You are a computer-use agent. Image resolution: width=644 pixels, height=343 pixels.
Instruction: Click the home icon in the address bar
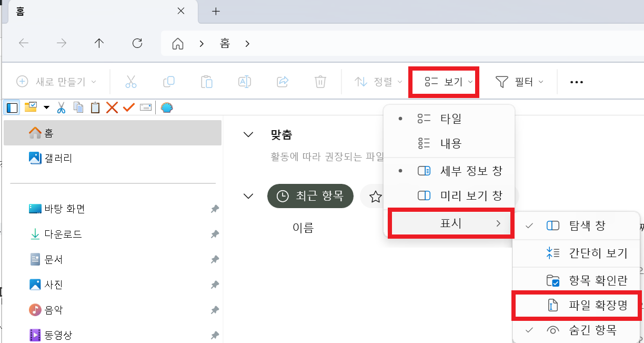(x=178, y=44)
